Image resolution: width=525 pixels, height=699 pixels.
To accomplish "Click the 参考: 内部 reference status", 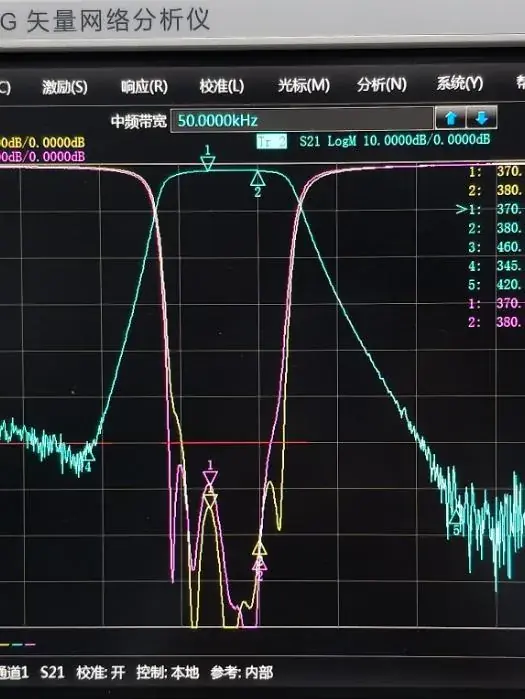I will 242,672.
